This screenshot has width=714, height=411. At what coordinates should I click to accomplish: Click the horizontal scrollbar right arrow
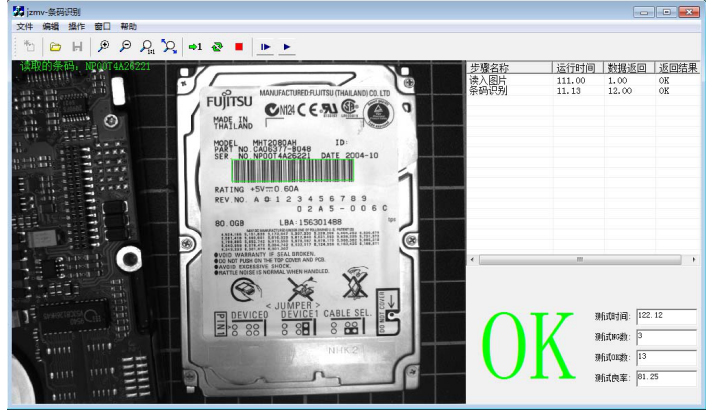coord(694,259)
